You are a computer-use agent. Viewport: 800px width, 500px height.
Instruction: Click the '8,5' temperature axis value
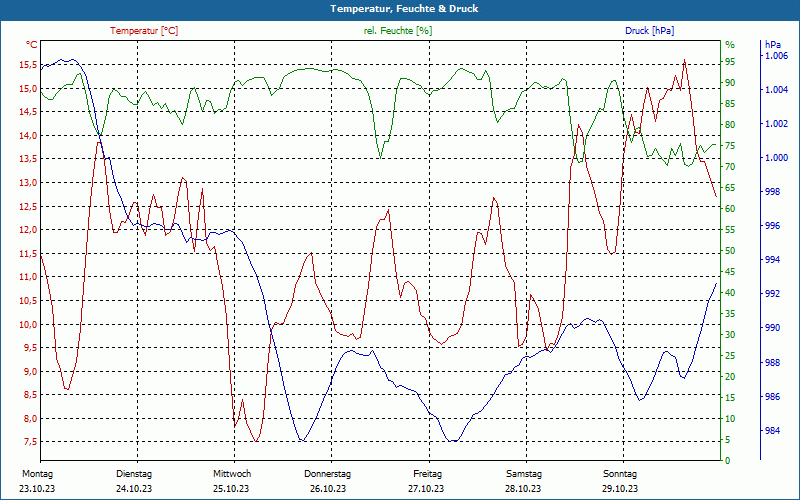[x=30, y=395]
